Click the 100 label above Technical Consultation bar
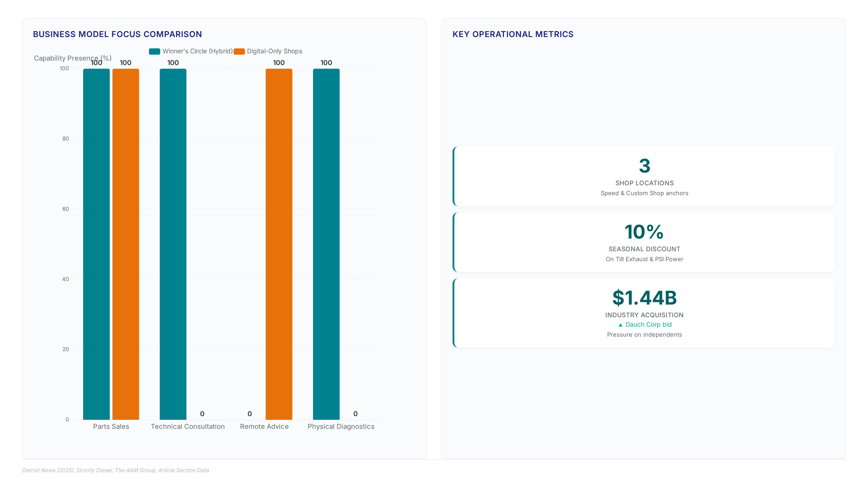The width and height of the screenshot is (868, 488). (x=173, y=63)
